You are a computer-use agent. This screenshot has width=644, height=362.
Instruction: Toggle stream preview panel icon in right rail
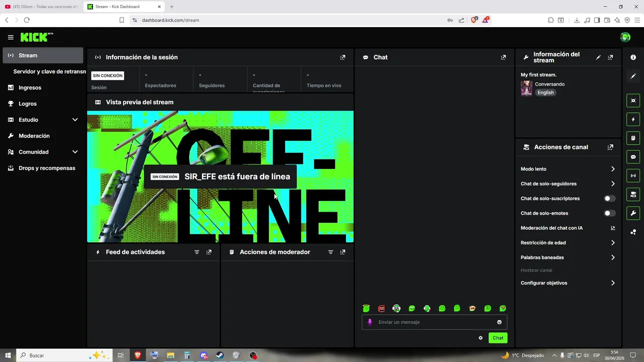tap(633, 101)
